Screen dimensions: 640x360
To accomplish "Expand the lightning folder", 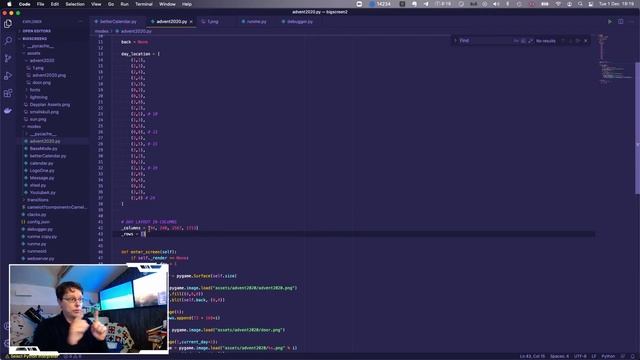I will pos(39,97).
